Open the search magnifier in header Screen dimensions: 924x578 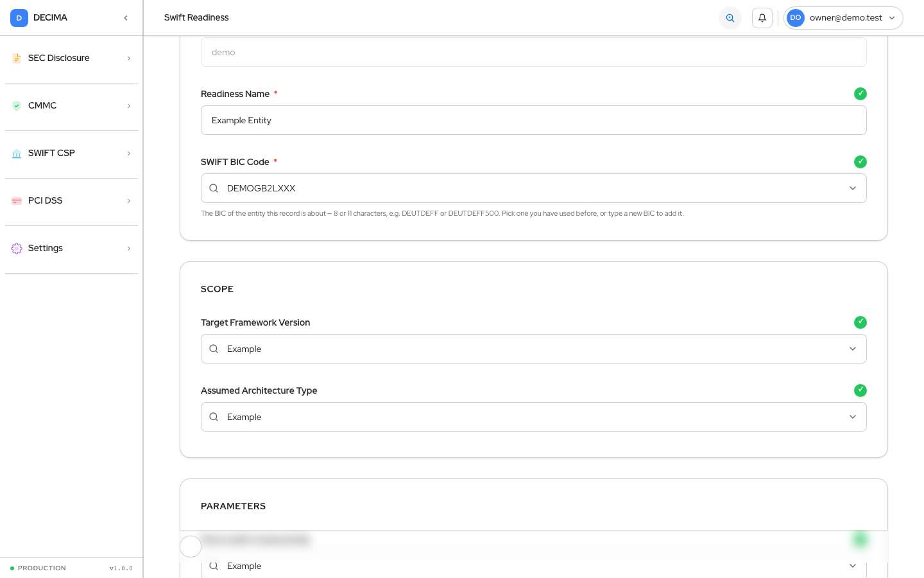click(x=730, y=18)
